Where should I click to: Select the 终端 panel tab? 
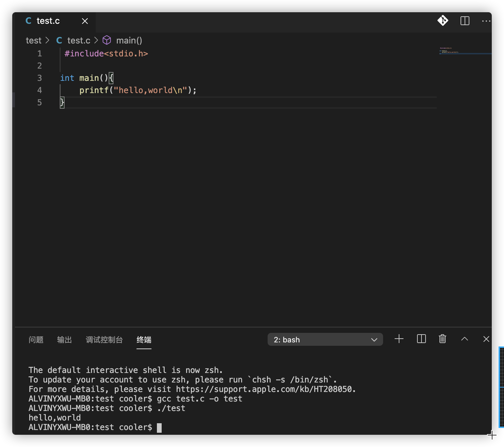[x=144, y=340]
